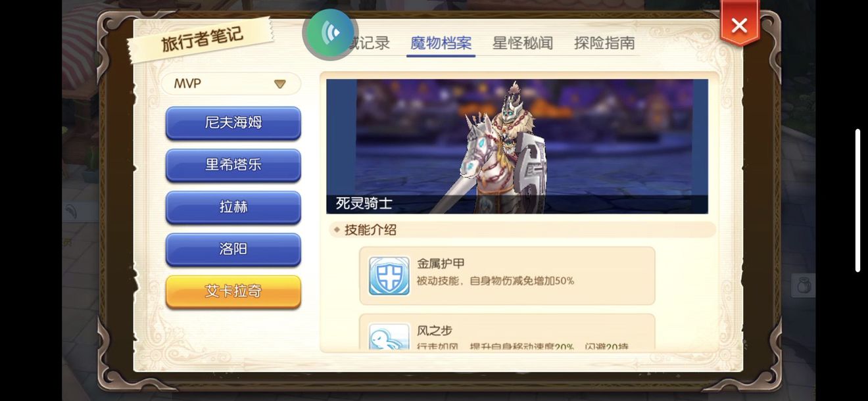
Task: Tap the floating green voice broadcast icon
Action: [330, 33]
